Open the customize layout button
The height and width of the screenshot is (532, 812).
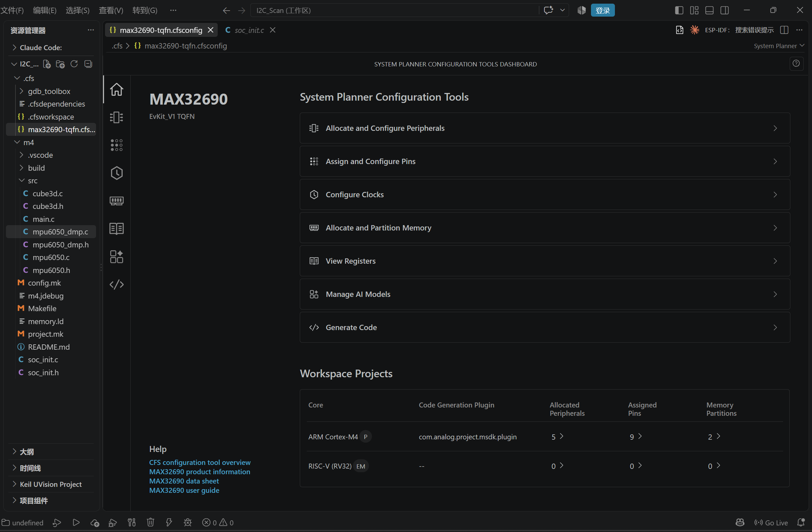694,10
